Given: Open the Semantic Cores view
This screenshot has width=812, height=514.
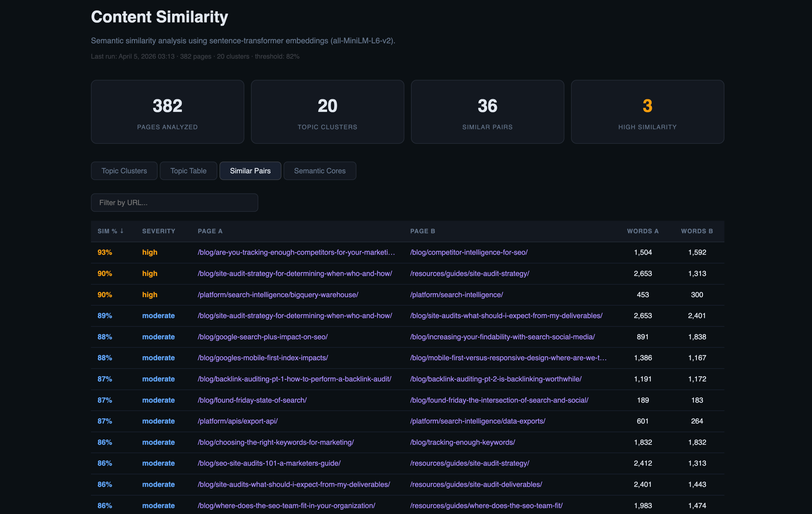Looking at the screenshot, I should pos(320,171).
